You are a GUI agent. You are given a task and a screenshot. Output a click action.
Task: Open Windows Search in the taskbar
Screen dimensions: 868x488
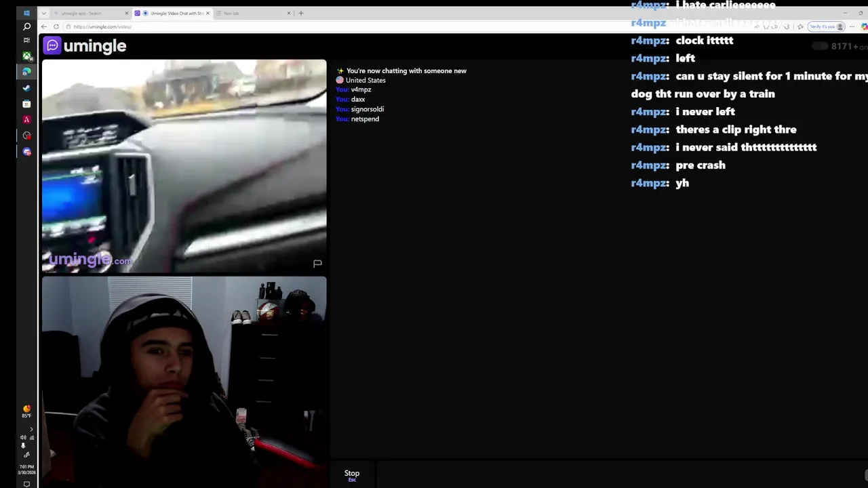26,26
